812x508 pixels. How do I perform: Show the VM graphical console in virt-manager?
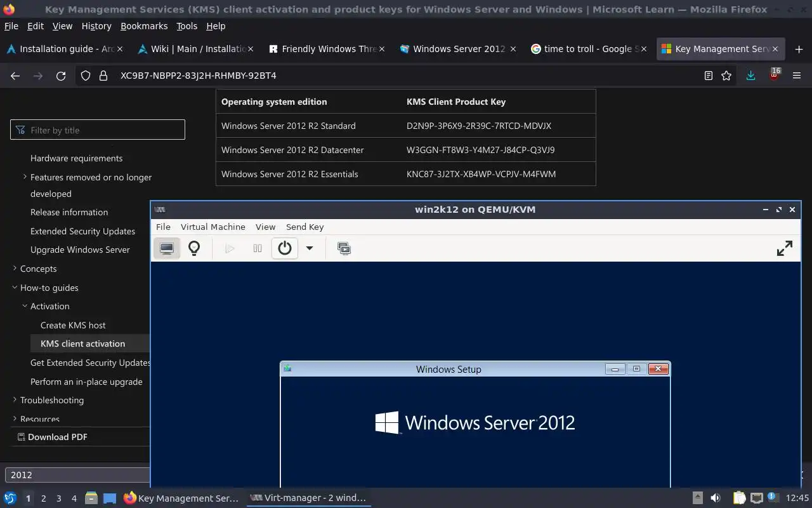pos(167,248)
